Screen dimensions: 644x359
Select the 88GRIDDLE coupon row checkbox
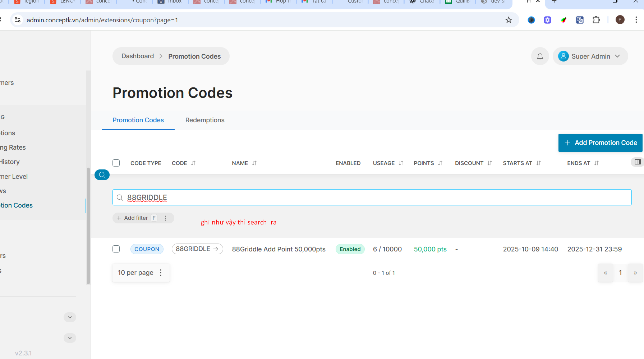coord(116,249)
